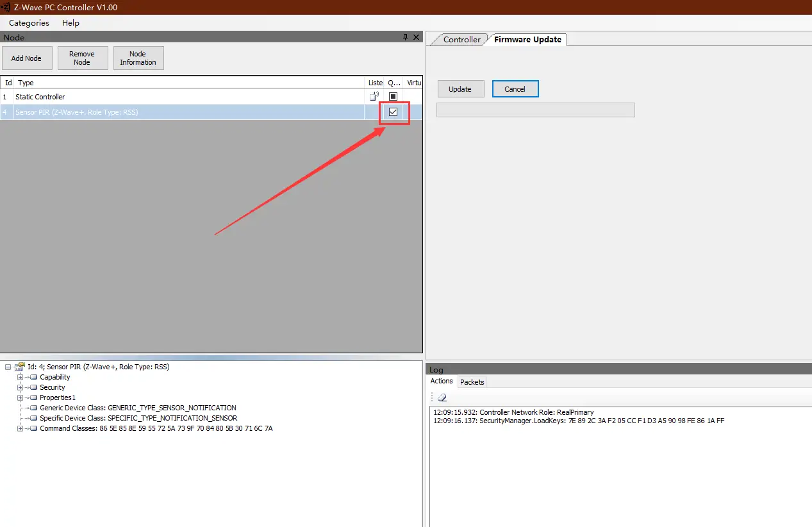Open the Categories menu
The image size is (812, 527).
[x=29, y=23]
